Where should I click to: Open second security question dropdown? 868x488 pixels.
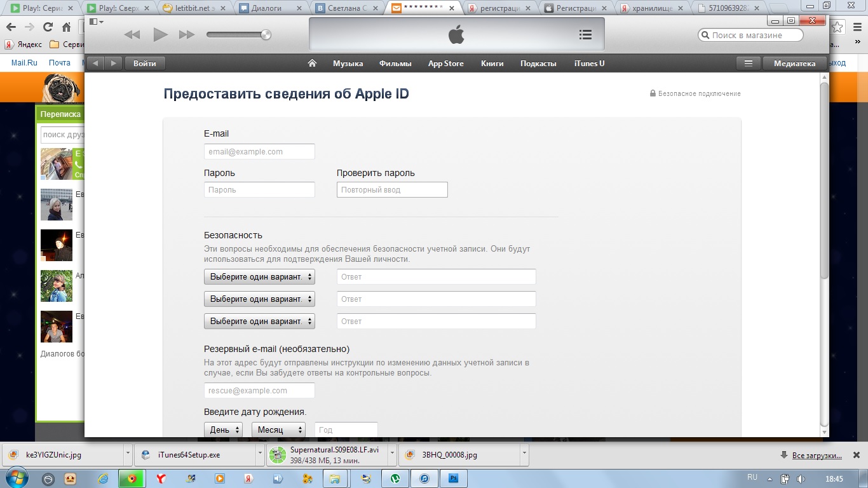(x=259, y=299)
